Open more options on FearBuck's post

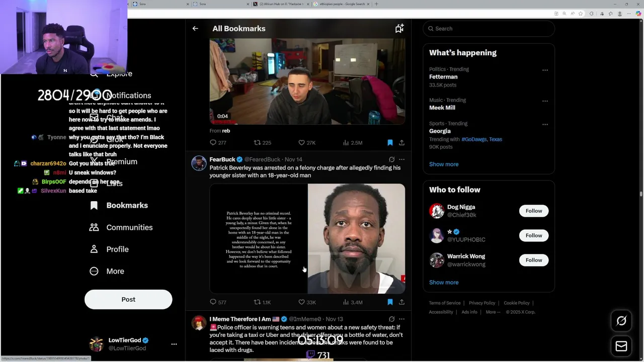tap(401, 159)
